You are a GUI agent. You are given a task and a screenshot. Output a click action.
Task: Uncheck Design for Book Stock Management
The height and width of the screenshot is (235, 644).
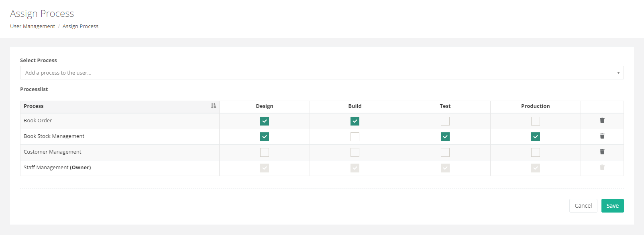(265, 137)
